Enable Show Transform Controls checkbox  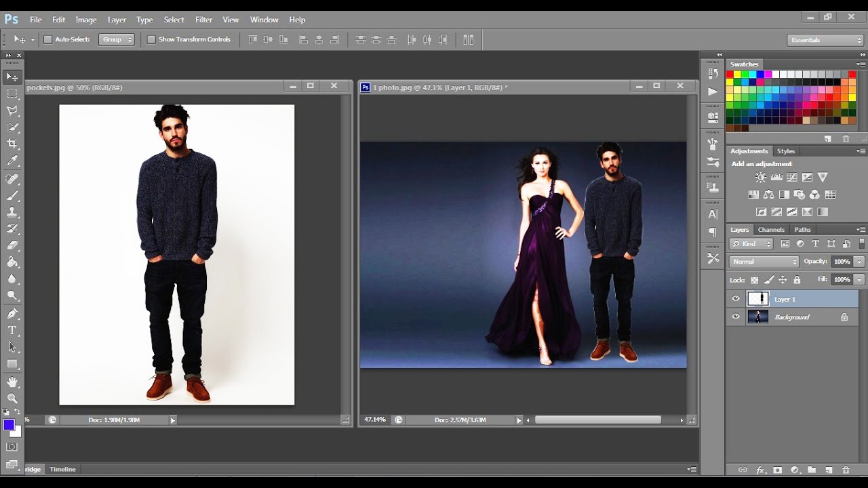[151, 40]
